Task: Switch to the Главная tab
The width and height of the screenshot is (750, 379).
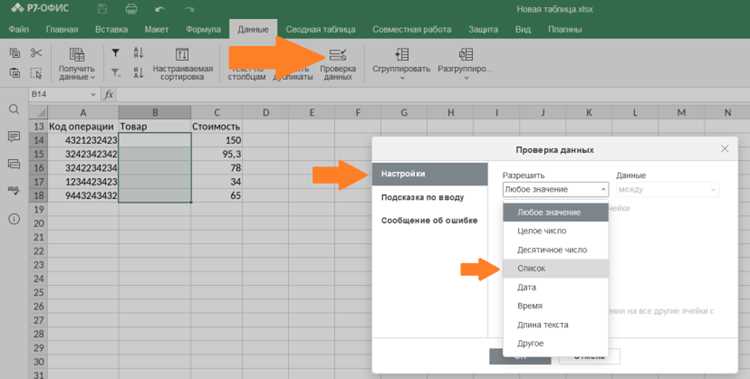Action: coord(62,29)
